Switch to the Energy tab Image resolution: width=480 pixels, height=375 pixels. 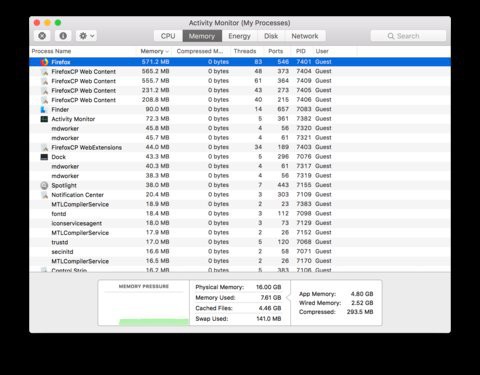pyautogui.click(x=239, y=36)
